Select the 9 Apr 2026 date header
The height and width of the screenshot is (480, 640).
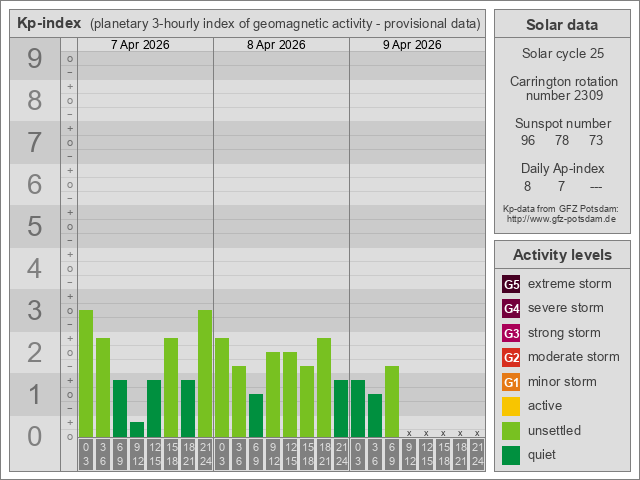[412, 45]
